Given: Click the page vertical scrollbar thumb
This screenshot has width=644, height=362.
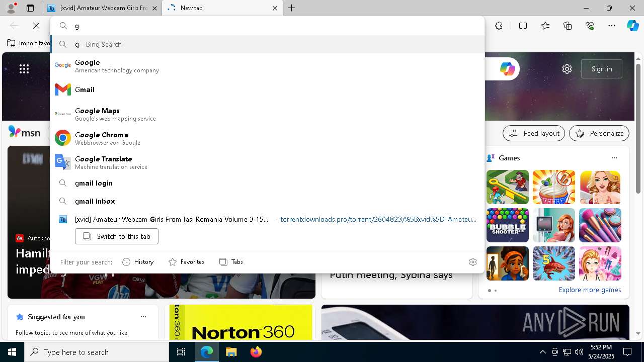Looking at the screenshot, I should click(x=638, y=128).
